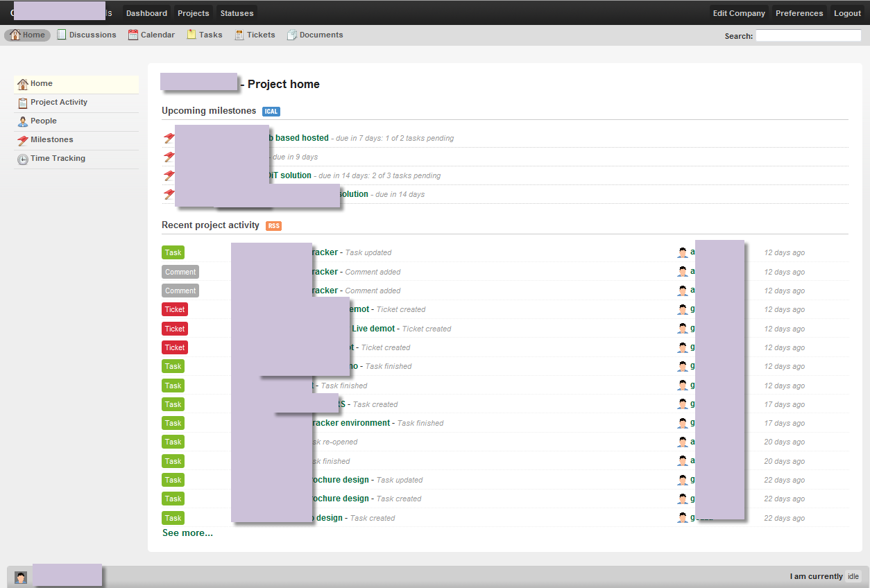Click the Tickets icon in the navbar

(239, 35)
